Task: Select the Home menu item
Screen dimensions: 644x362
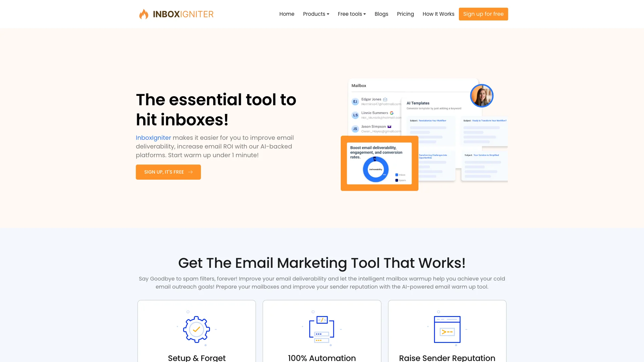Action: tap(287, 14)
